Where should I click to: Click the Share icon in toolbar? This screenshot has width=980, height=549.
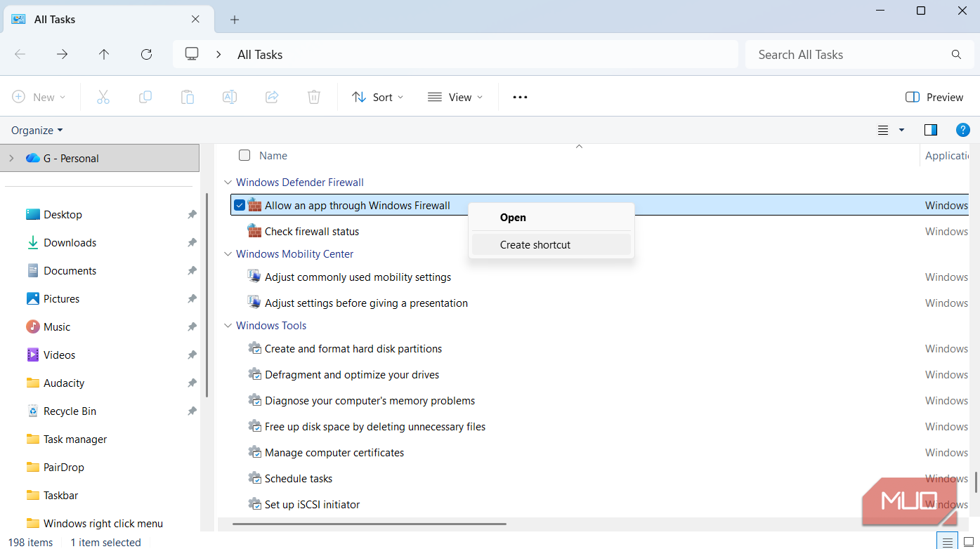272,97
